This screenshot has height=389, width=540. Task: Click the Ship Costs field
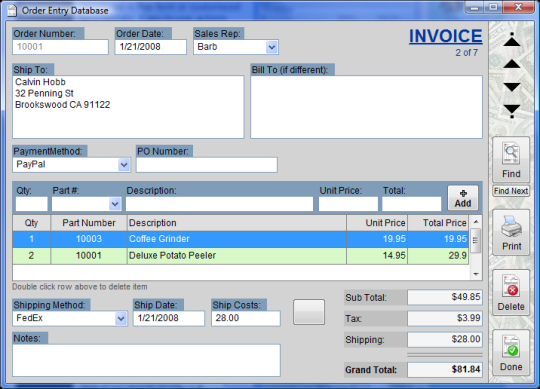click(x=246, y=318)
